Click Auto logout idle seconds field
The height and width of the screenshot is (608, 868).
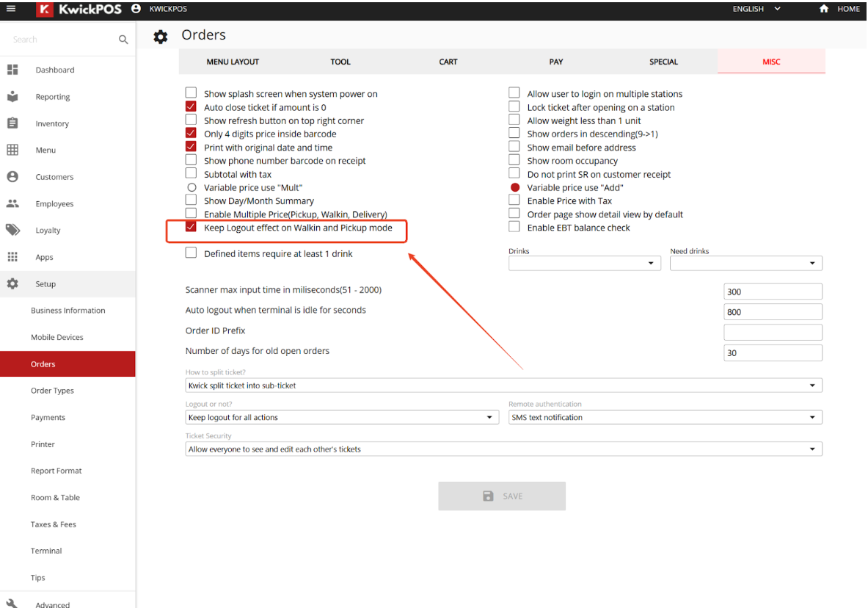[x=773, y=312]
